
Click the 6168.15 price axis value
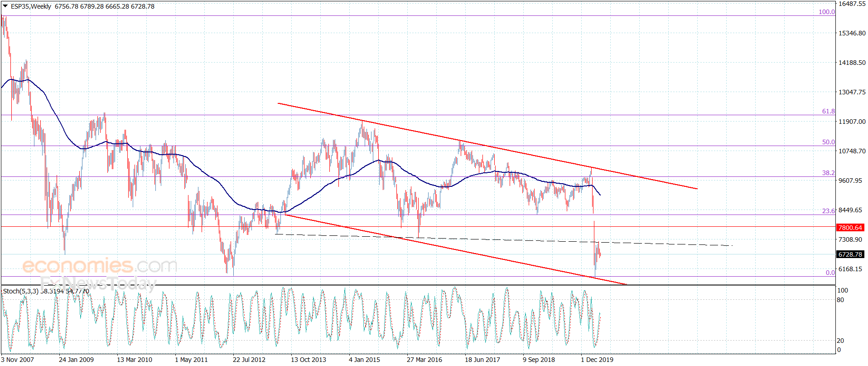click(x=850, y=269)
